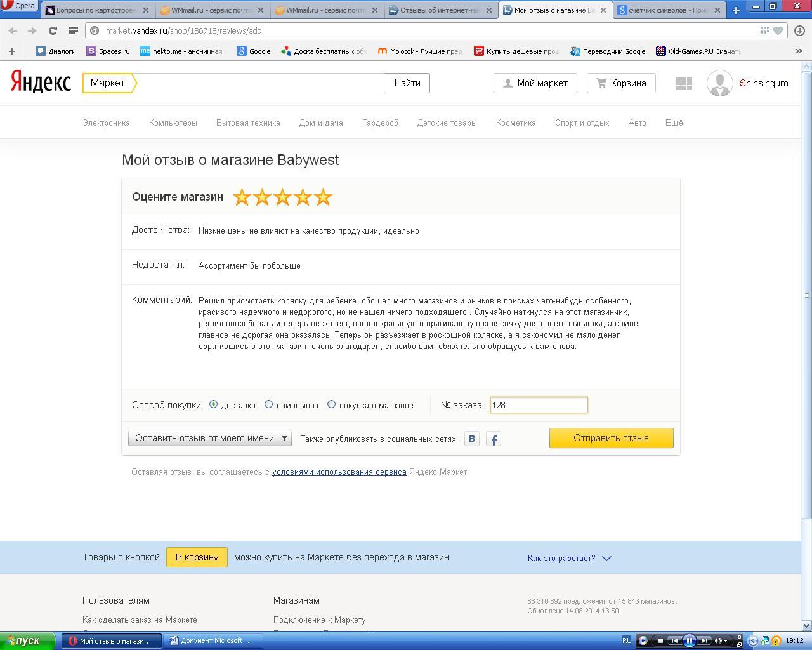Screen dimensions: 812x650
Task: Expand the Ещё categories menu
Action: (x=674, y=123)
